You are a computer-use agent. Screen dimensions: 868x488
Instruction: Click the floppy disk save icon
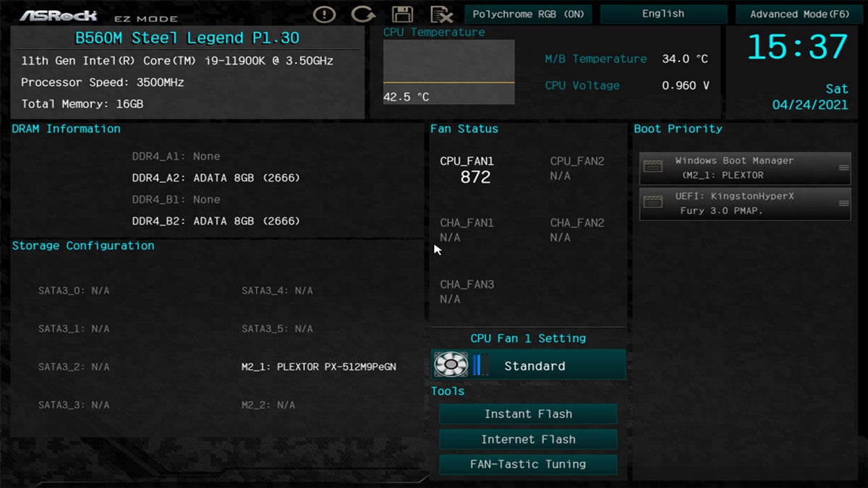402,14
